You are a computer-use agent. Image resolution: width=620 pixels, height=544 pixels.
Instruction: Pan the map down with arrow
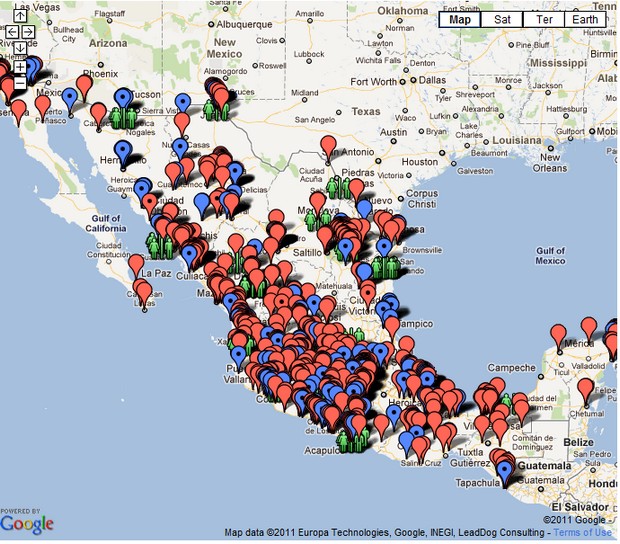coord(18,47)
